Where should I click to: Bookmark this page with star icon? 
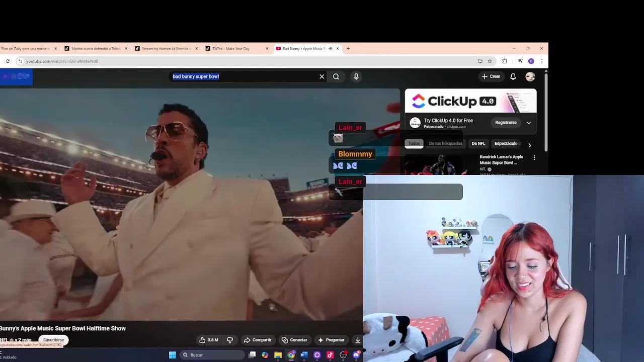click(490, 61)
